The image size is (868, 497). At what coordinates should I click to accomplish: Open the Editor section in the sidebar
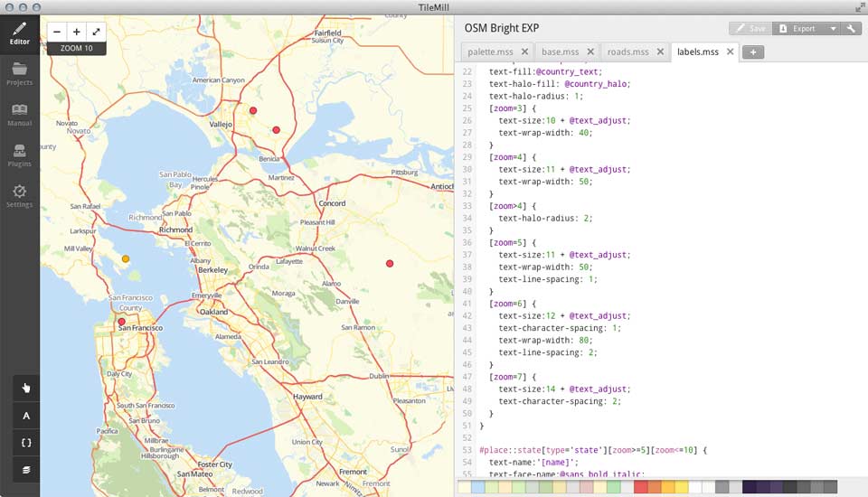pos(19,33)
